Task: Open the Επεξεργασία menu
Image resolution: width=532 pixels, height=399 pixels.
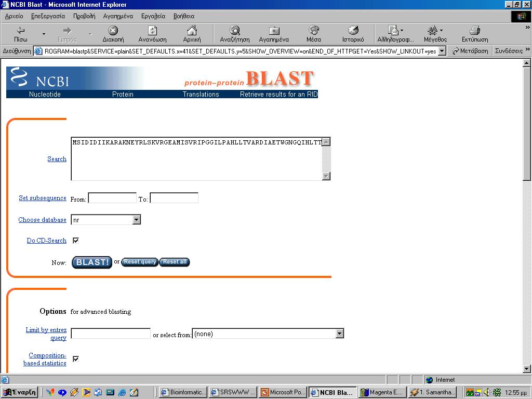Action: 48,16
